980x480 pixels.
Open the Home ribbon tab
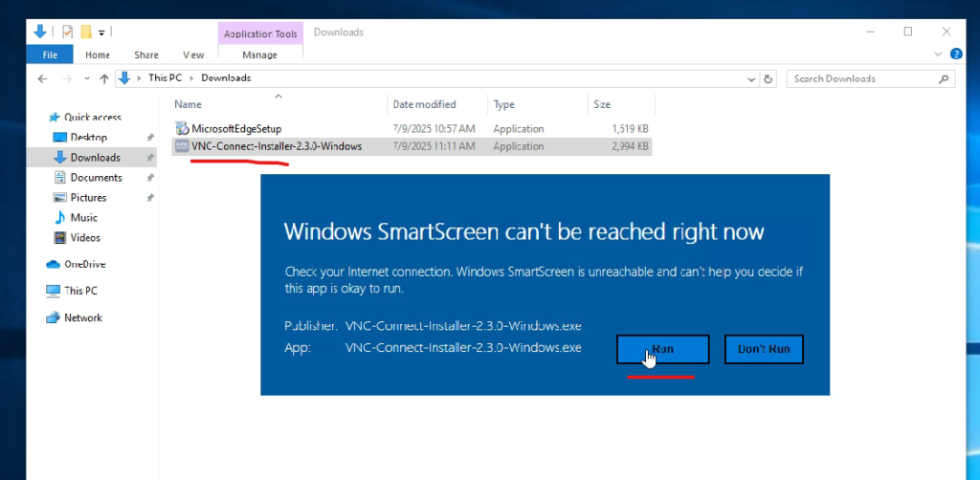98,55
